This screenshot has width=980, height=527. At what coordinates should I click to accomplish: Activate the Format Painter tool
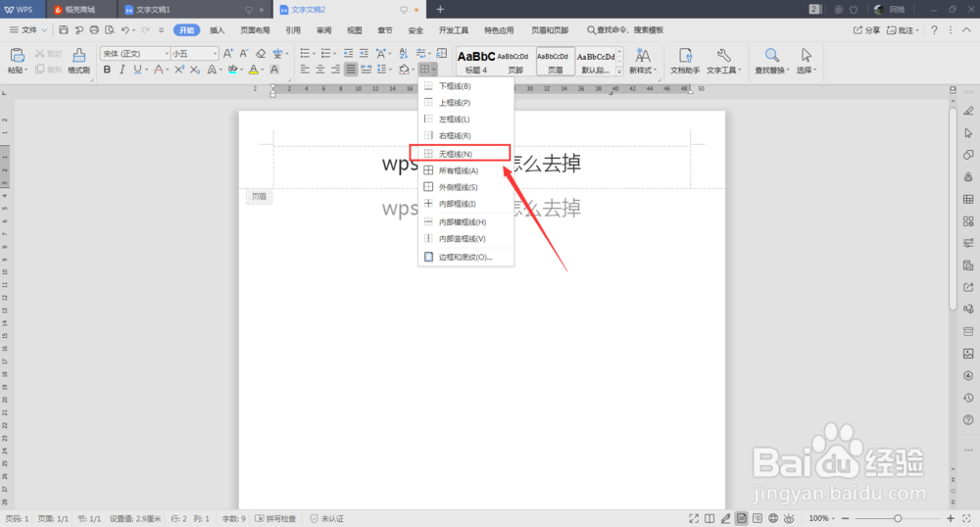pyautogui.click(x=78, y=61)
